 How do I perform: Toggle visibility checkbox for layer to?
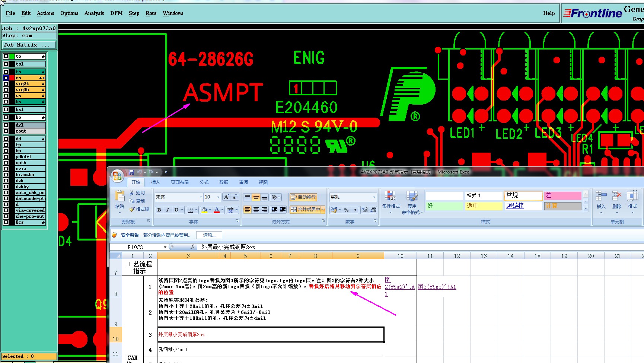point(6,56)
